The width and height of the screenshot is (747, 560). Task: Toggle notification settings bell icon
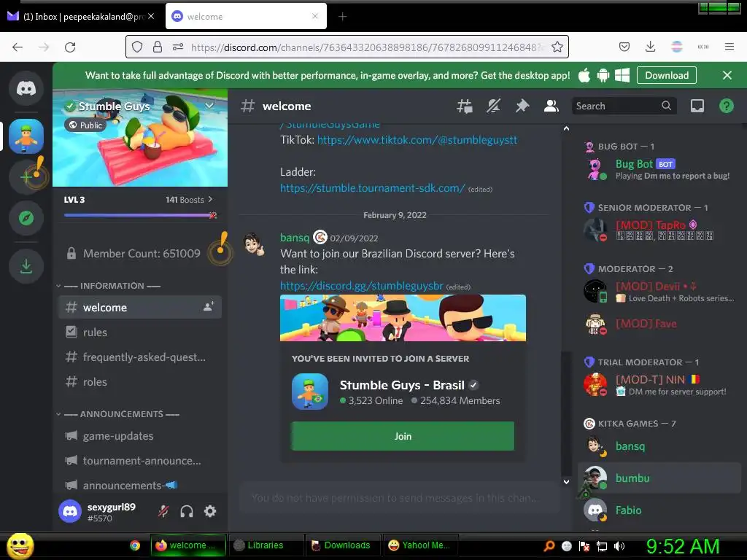[493, 106]
